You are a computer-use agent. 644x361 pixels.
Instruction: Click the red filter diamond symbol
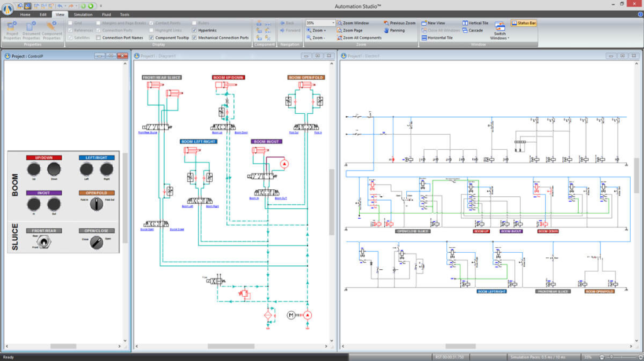(x=268, y=315)
